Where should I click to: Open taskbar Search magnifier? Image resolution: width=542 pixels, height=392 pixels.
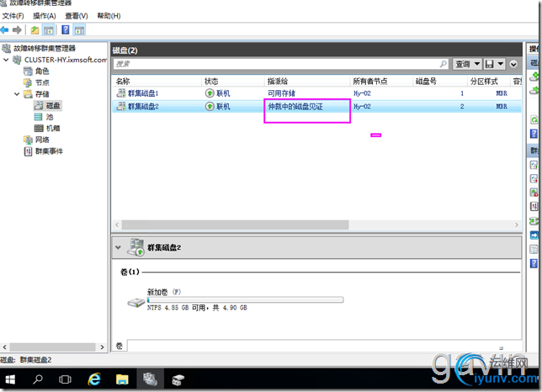pyautogui.click(x=37, y=380)
